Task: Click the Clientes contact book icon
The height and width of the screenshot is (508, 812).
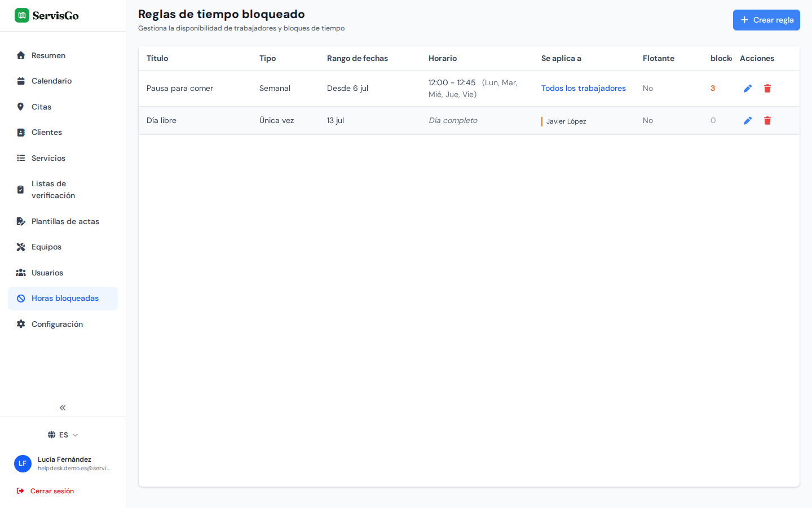Action: (21, 132)
